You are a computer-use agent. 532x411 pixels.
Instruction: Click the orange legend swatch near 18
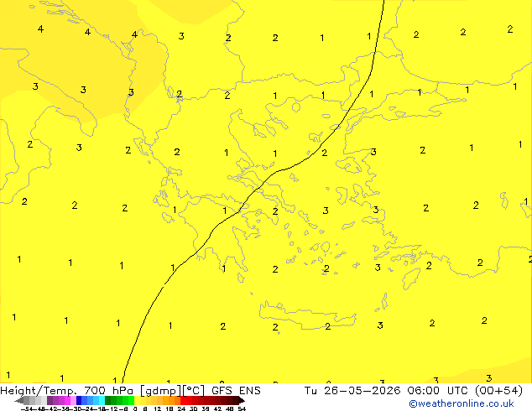pyautogui.click(x=171, y=400)
